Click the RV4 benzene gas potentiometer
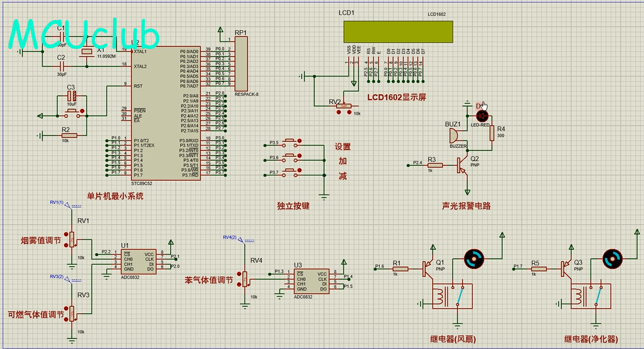 click(245, 278)
